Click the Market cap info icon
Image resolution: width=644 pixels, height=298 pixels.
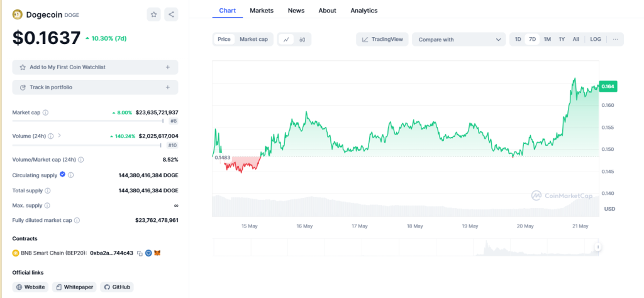point(45,113)
